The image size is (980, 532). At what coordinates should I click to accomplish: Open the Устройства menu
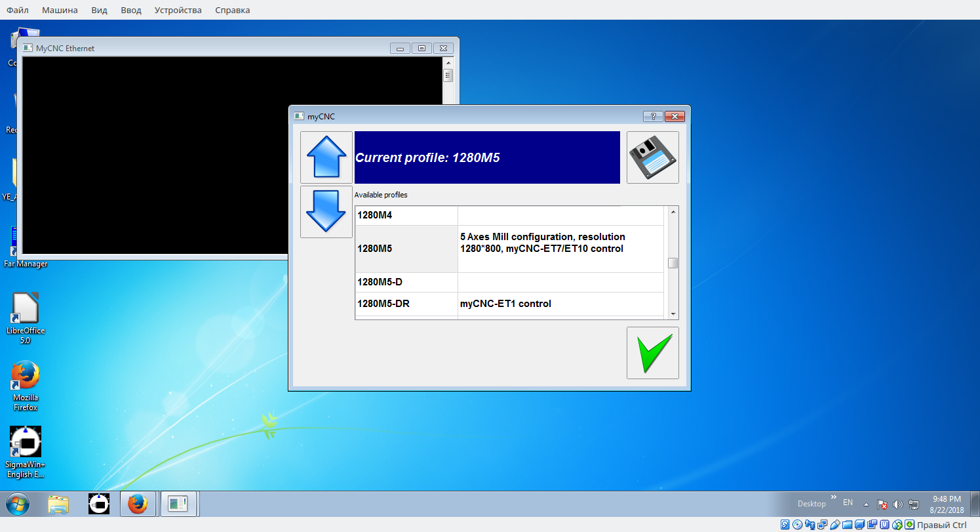tap(178, 10)
